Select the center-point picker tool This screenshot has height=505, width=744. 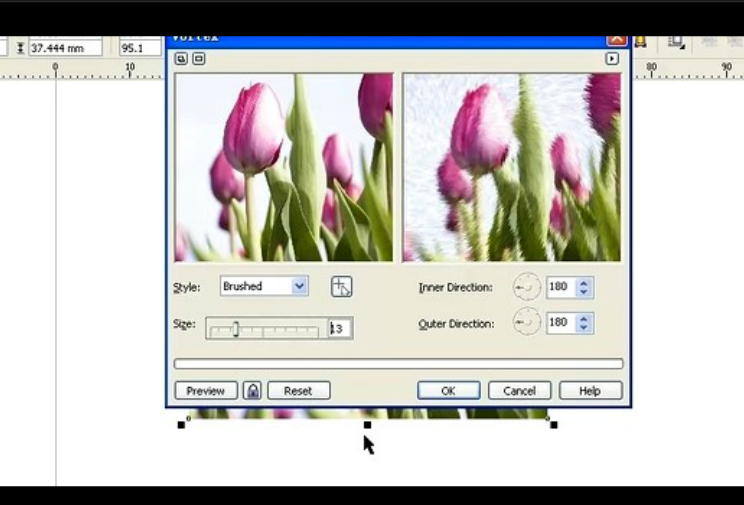point(342,287)
